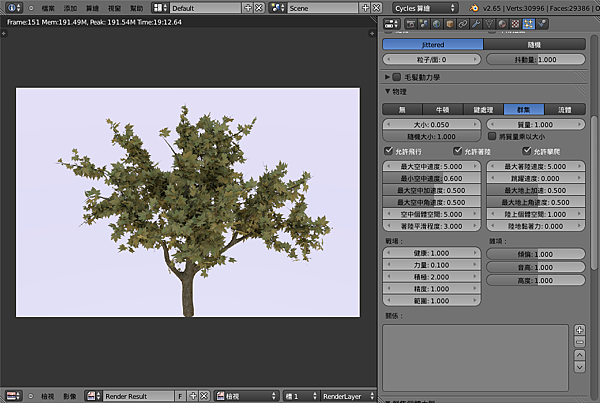Open the Cycles 算繪 render engine dropdown
Screen dimensions: 600x403
425,8
